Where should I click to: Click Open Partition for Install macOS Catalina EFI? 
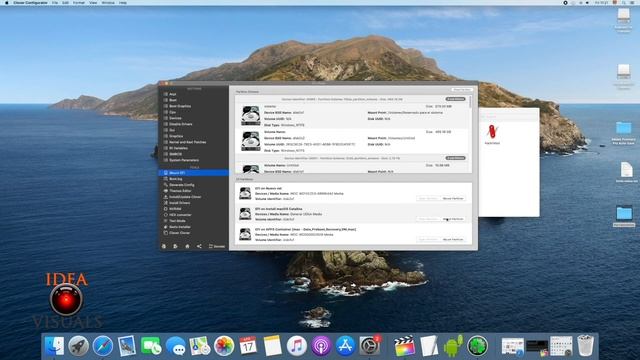(428, 219)
